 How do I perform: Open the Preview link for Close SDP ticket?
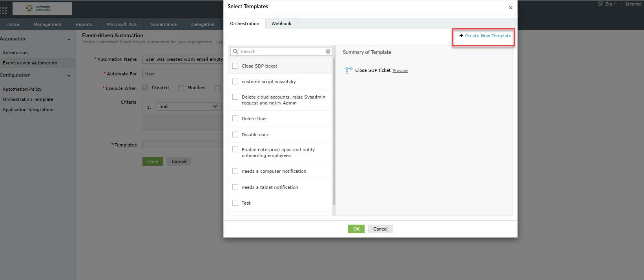tap(400, 71)
